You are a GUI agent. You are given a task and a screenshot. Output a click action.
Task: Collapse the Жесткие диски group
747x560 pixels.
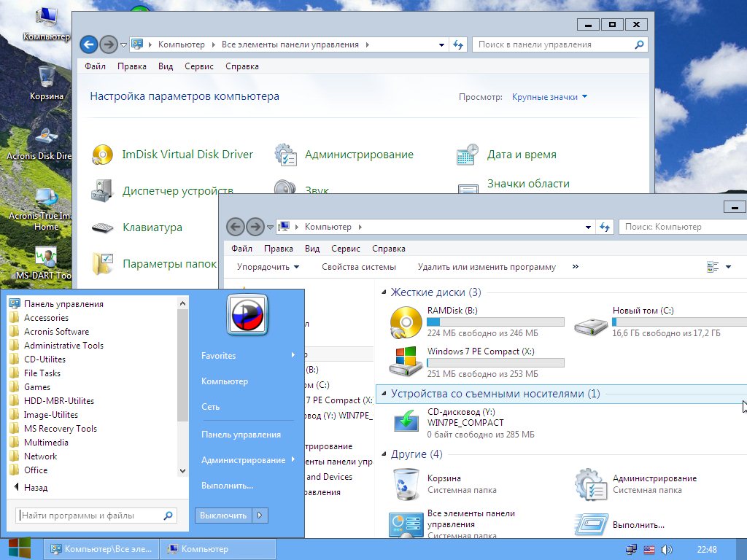coord(384,292)
